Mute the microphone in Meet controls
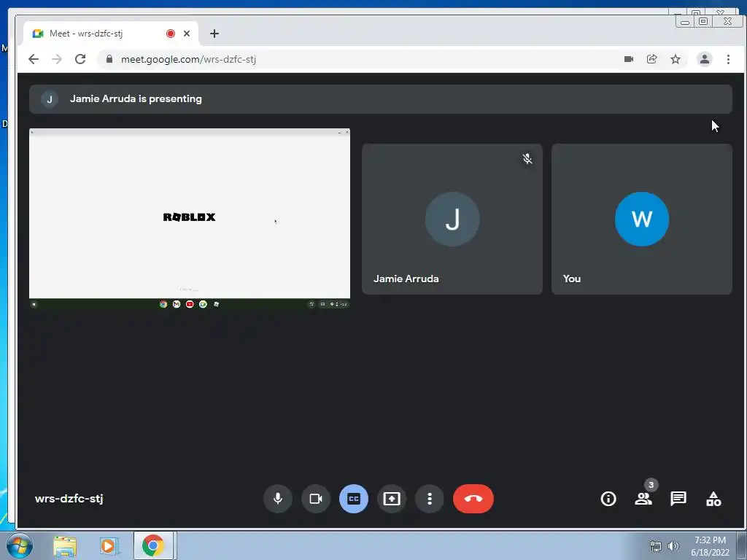The width and height of the screenshot is (747, 560). (278, 499)
